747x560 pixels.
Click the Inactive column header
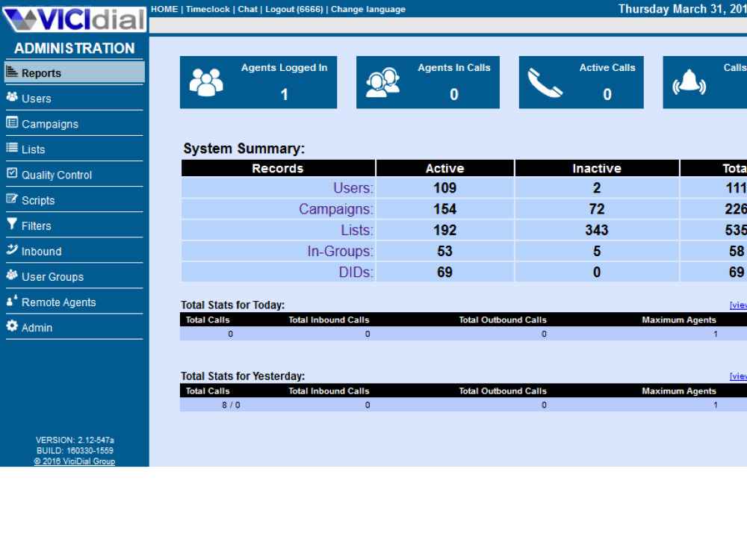coord(596,168)
